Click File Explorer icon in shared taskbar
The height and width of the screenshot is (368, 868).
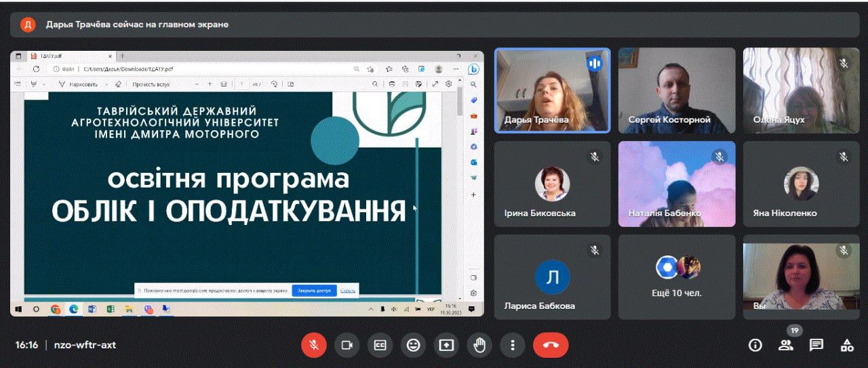pyautogui.click(x=128, y=310)
